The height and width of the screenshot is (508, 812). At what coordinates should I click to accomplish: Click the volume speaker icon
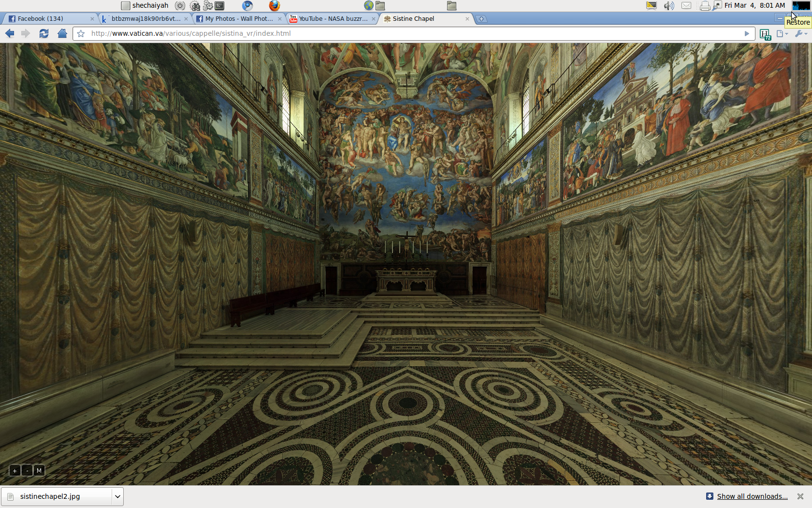[669, 6]
